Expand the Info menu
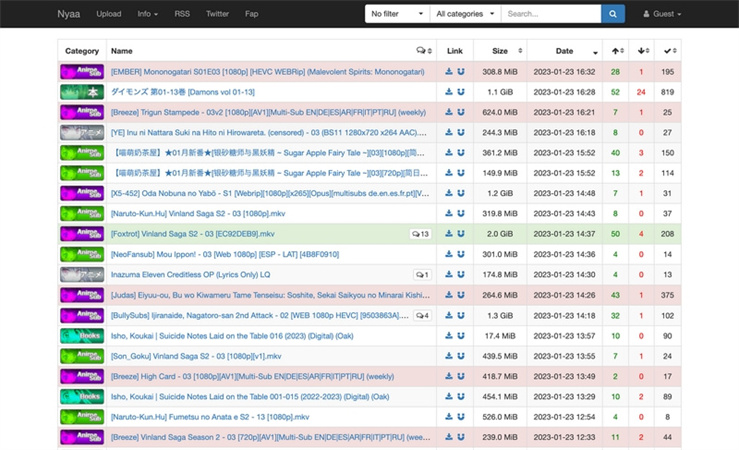This screenshot has height=450, width=739. pyautogui.click(x=148, y=14)
